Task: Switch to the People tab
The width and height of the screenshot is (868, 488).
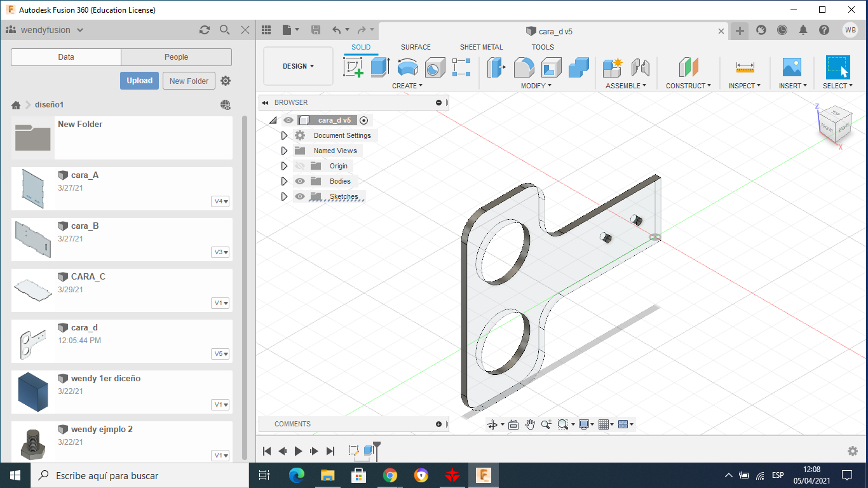Action: coord(176,57)
